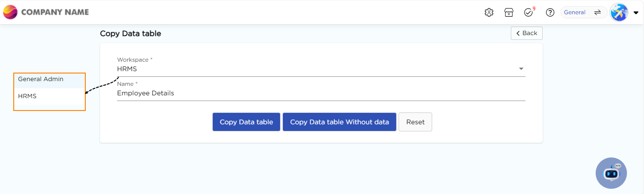
Task: Click the company logo icon
Action: click(10, 12)
